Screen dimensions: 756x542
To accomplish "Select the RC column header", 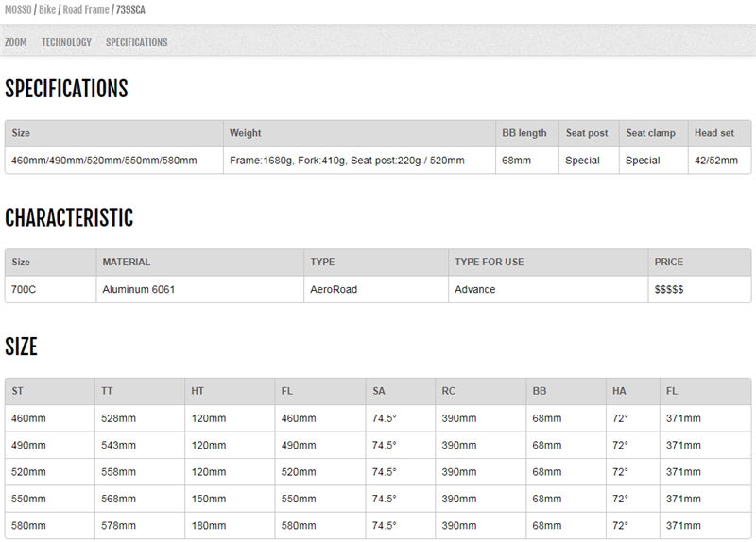I will pos(481,391).
